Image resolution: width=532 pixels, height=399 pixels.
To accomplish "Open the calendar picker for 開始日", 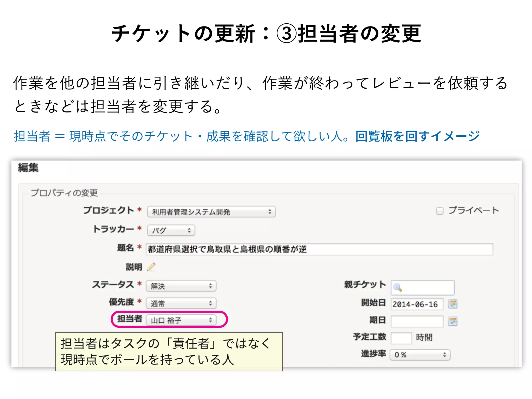I will pos(453,304).
